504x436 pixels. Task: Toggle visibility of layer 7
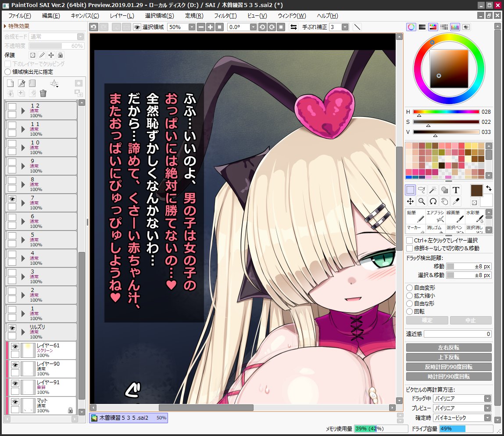(x=12, y=199)
